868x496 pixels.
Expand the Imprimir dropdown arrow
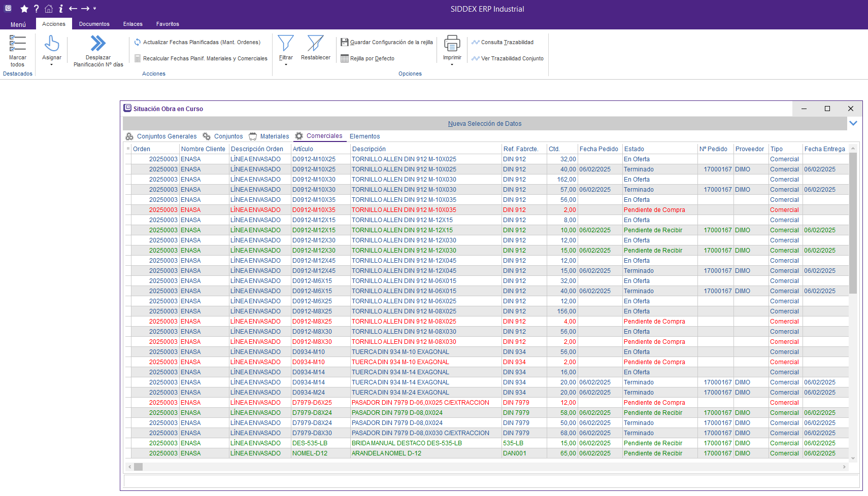click(452, 65)
